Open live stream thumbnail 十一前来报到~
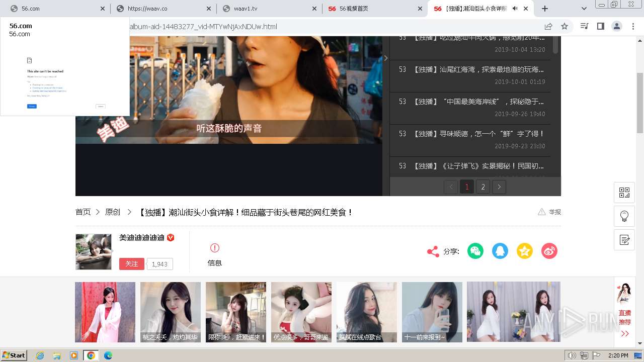 [x=432, y=312]
